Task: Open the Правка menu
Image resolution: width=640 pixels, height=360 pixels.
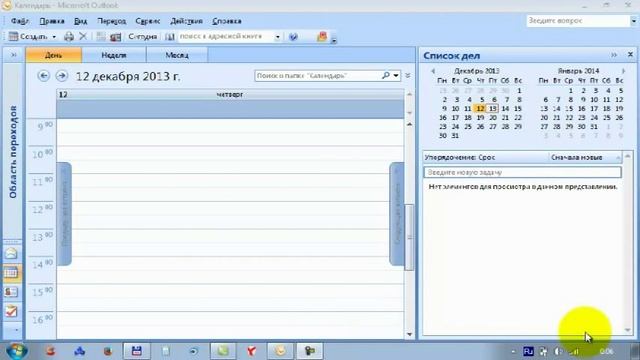Action: (x=52, y=21)
